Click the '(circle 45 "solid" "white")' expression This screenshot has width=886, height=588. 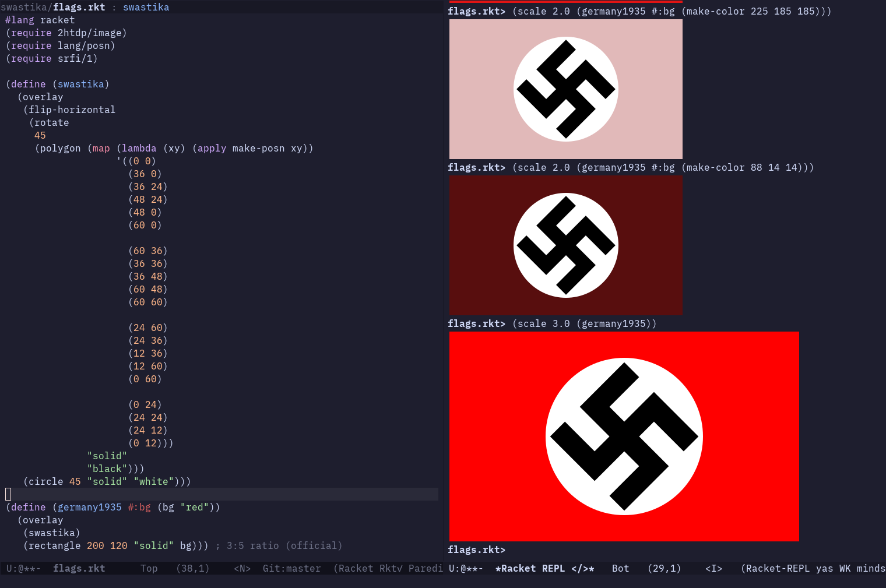104,481
